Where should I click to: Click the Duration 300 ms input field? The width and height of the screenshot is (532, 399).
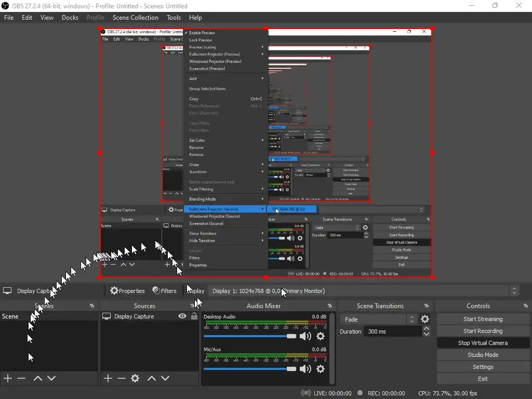pyautogui.click(x=393, y=331)
